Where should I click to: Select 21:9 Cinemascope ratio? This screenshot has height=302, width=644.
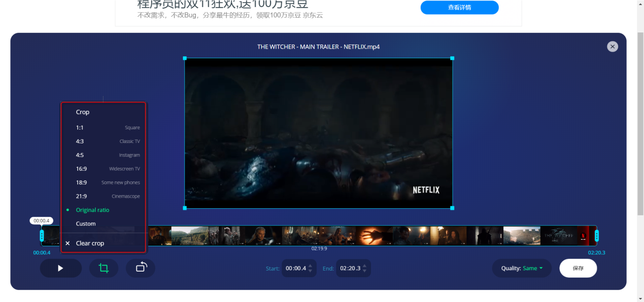104,196
